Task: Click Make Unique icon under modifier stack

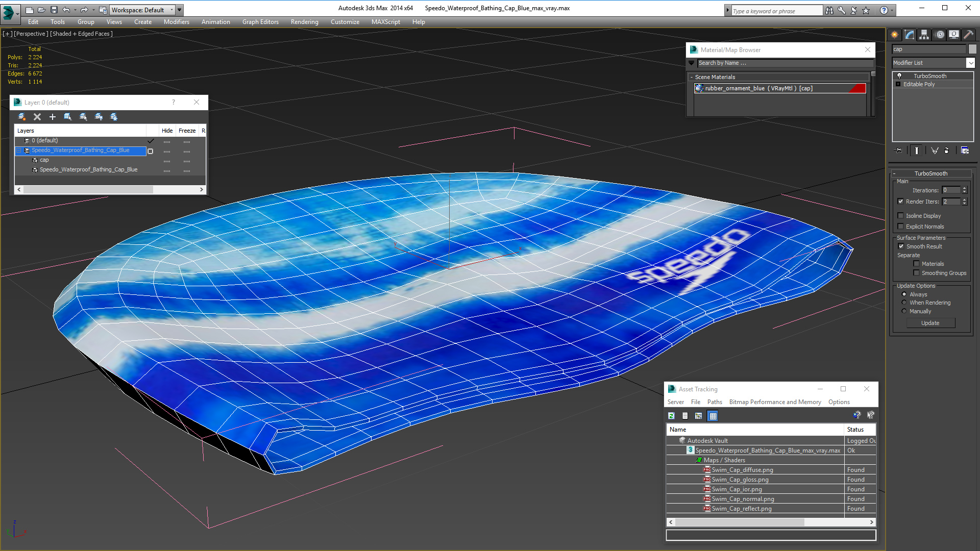Action: 935,151
